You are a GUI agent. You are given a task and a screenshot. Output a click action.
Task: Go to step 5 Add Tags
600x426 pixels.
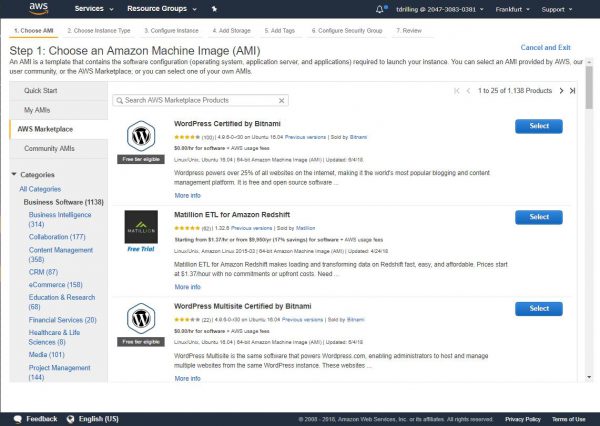click(x=280, y=31)
